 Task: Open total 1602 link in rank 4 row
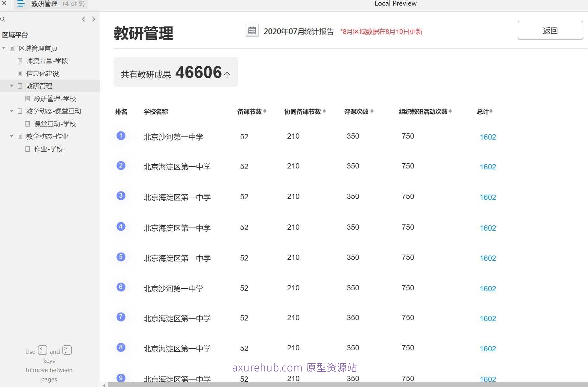pos(488,228)
